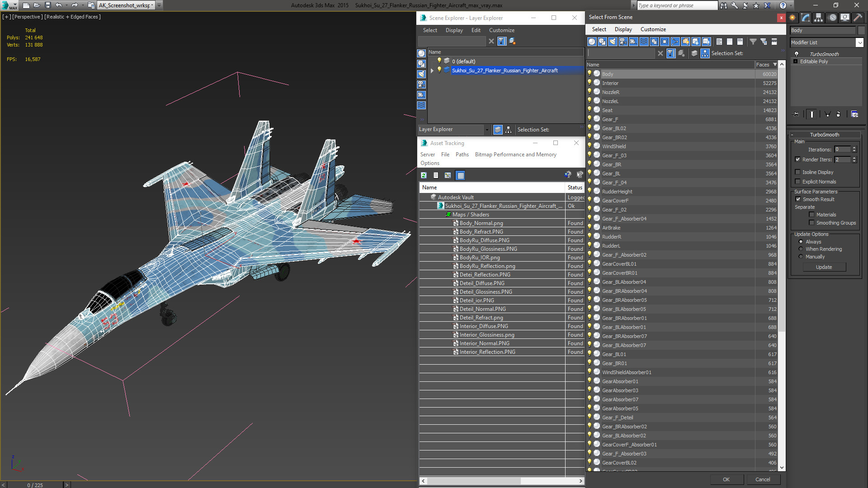Select the NozzleR object in the list
Screen dimensions: 868x488
[610, 92]
